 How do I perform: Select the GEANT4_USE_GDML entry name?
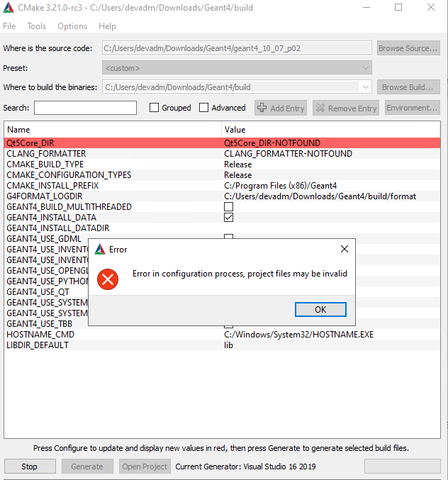coord(44,238)
